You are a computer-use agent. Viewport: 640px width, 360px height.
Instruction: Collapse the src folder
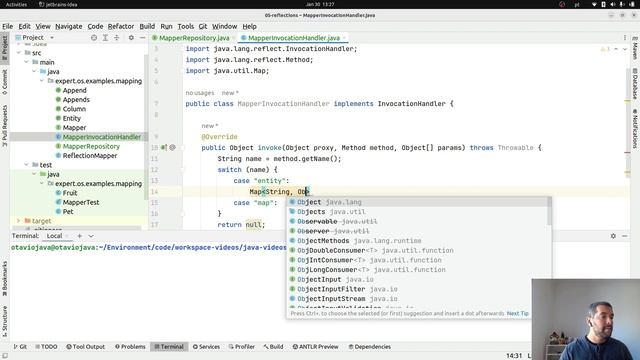point(18,53)
